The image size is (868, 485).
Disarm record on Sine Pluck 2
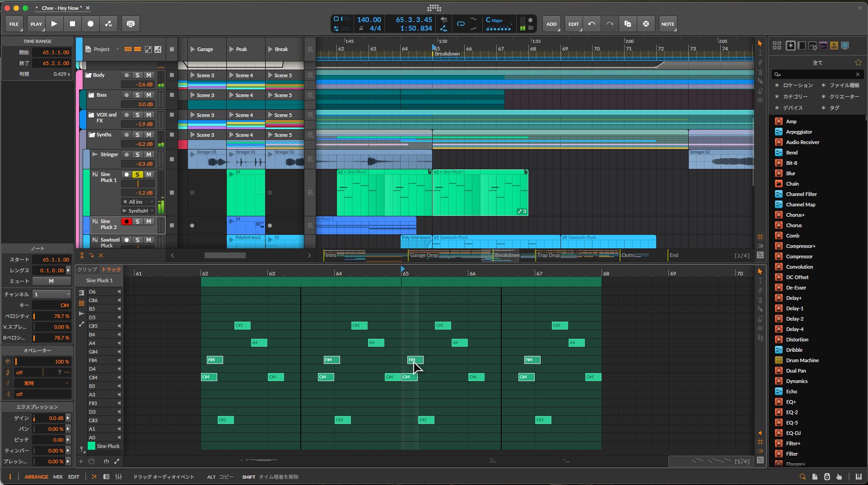point(127,222)
